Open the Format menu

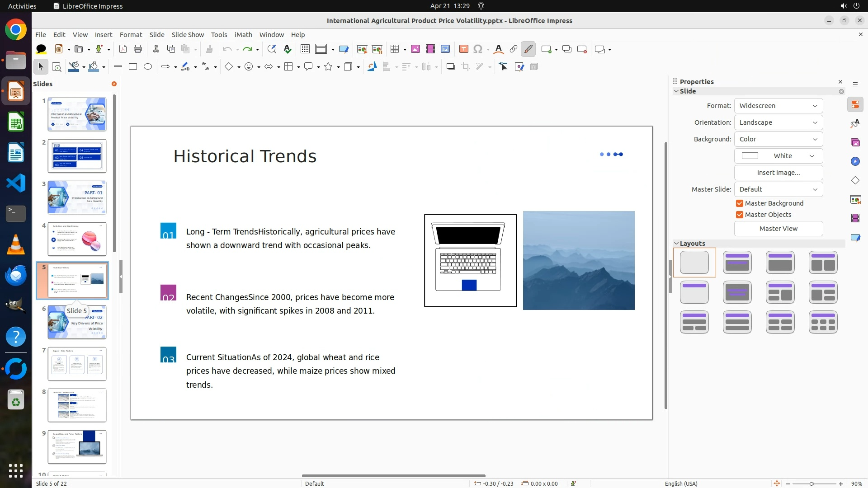(131, 35)
